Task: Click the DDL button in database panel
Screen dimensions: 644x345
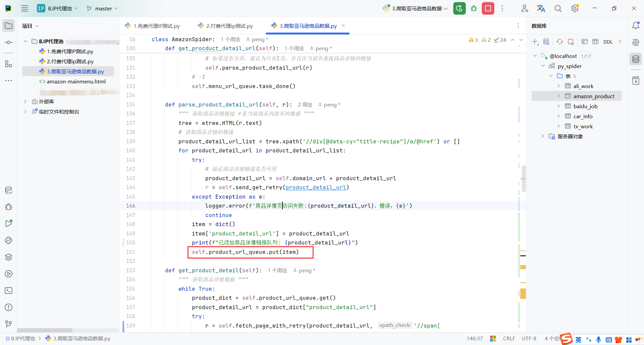Action: pyautogui.click(x=608, y=42)
